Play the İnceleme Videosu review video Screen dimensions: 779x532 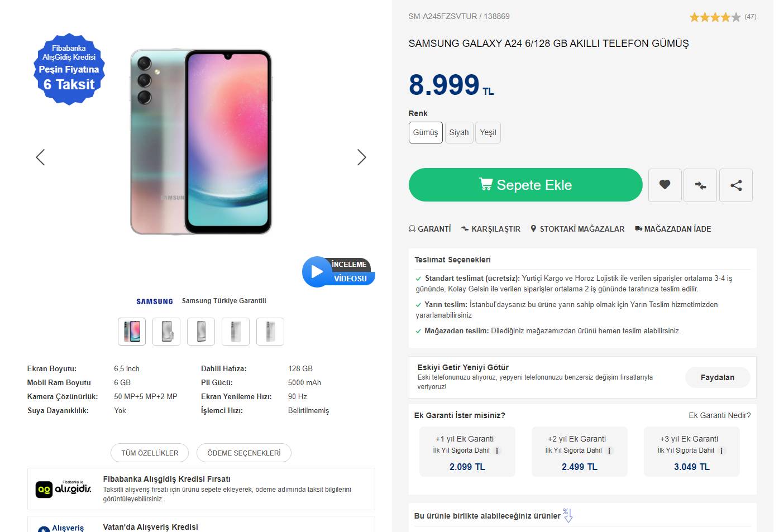317,271
